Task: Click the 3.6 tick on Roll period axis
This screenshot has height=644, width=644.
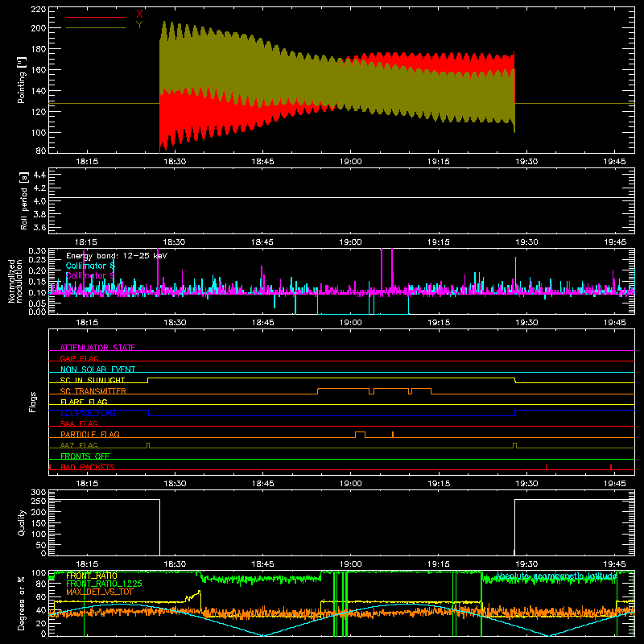Action: [39, 227]
